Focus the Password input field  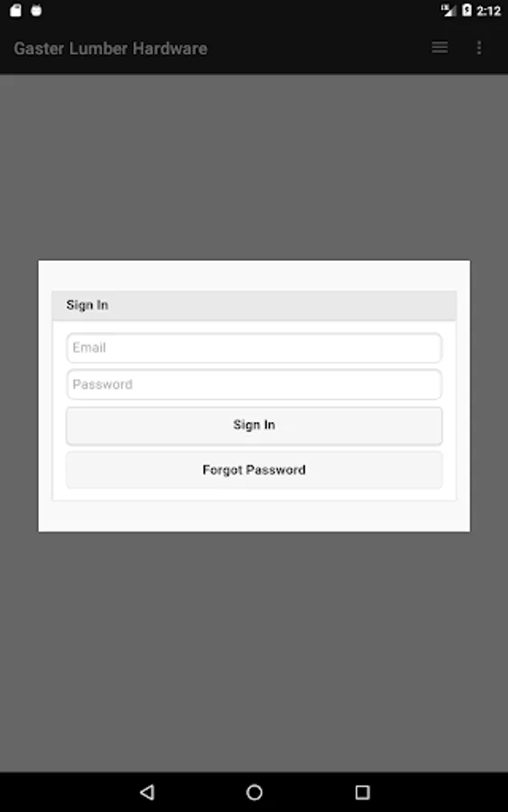pyautogui.click(x=254, y=384)
